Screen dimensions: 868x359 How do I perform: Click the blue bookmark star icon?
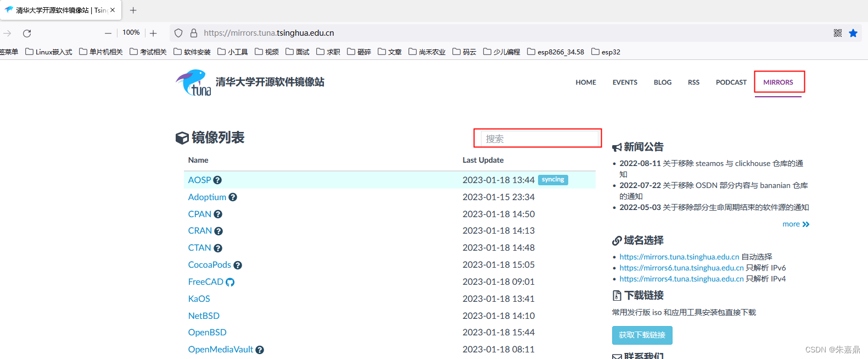pos(853,33)
